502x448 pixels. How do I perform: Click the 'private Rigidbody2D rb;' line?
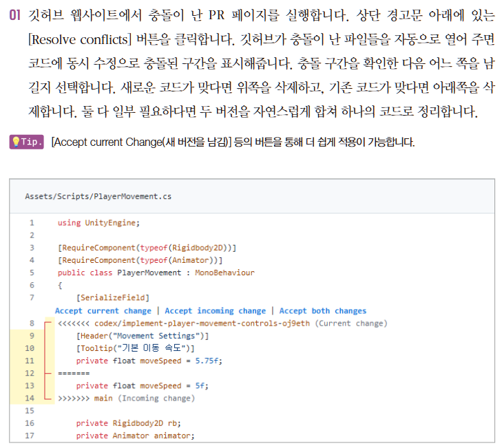tap(128, 423)
